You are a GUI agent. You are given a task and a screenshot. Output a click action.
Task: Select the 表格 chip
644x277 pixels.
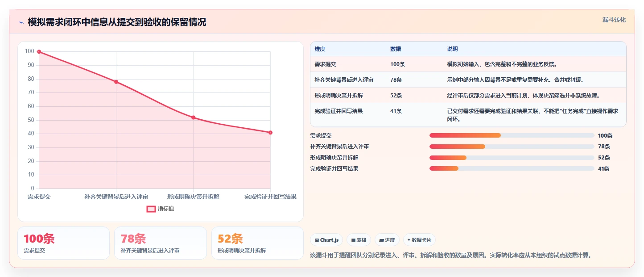coord(359,240)
